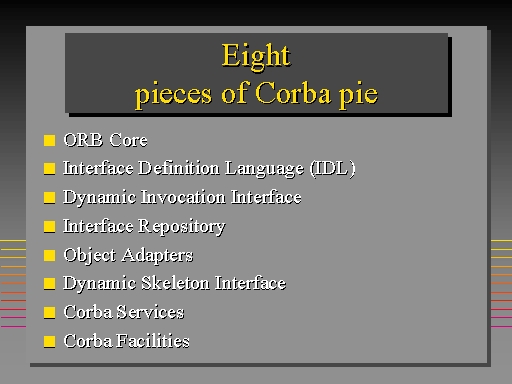Click the word Eight in the title

pyautogui.click(x=256, y=56)
